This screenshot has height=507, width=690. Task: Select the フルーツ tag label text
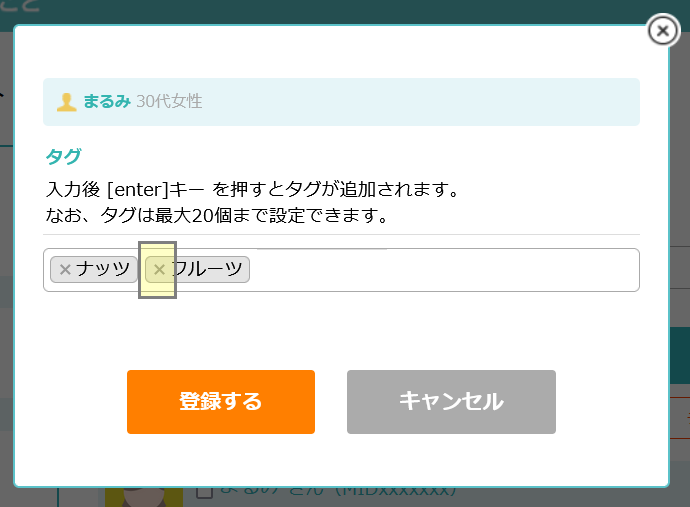coord(207,269)
